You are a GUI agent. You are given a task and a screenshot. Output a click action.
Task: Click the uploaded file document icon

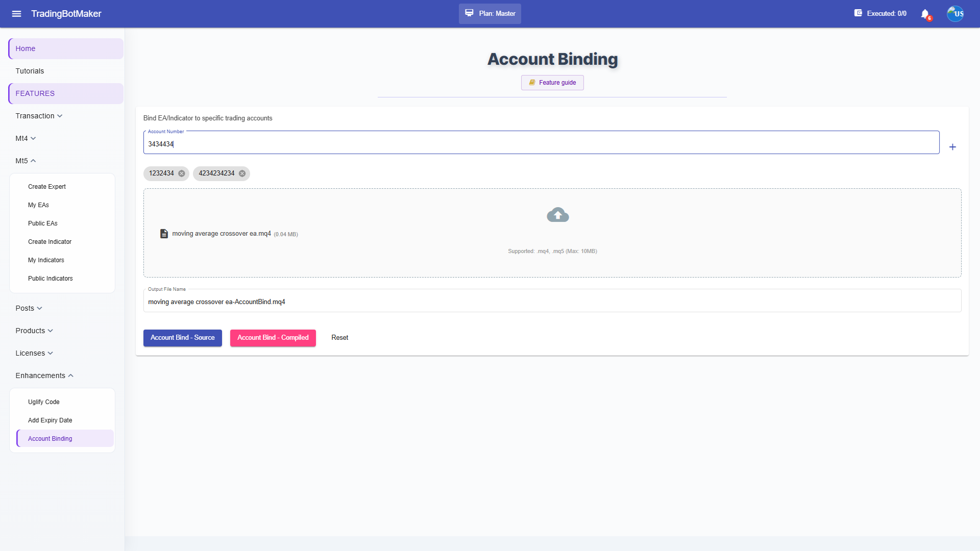(164, 234)
